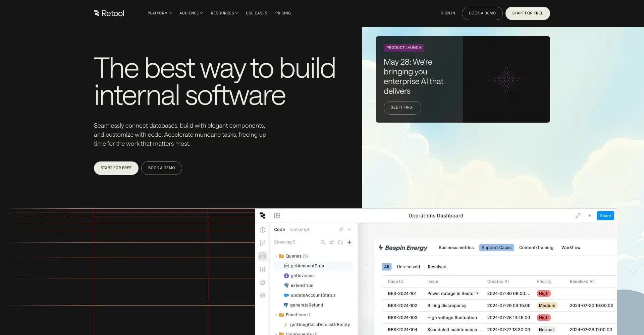Switch to the Toolscript tab
This screenshot has width=644, height=335.
pyautogui.click(x=299, y=229)
